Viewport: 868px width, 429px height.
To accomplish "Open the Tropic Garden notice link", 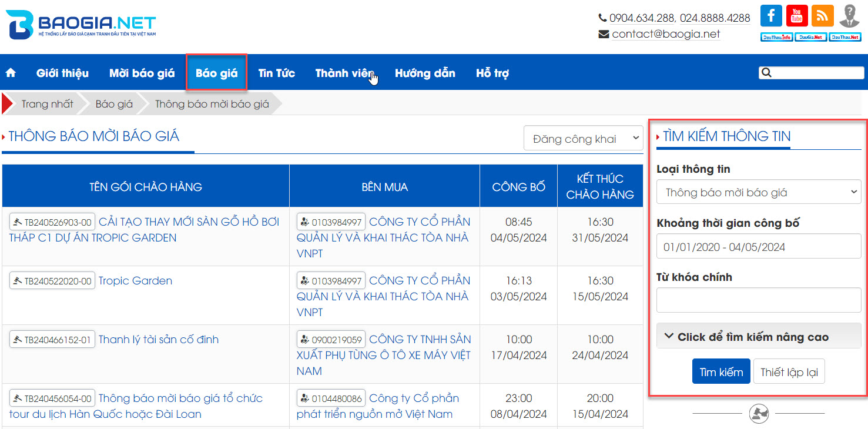I will pos(135,281).
